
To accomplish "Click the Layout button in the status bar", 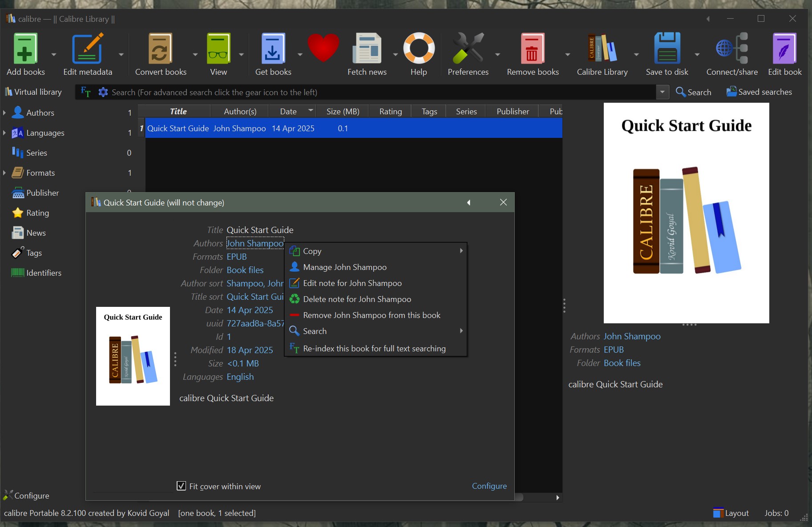I will click(x=731, y=513).
